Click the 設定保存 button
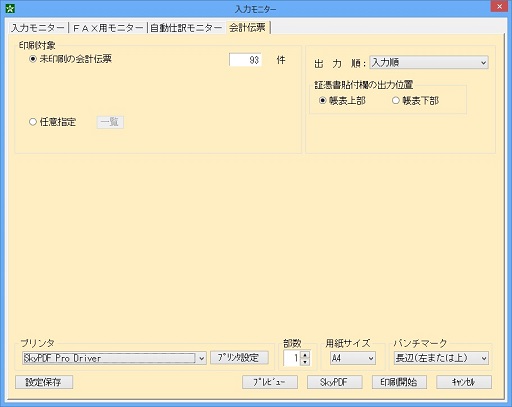 click(x=44, y=382)
